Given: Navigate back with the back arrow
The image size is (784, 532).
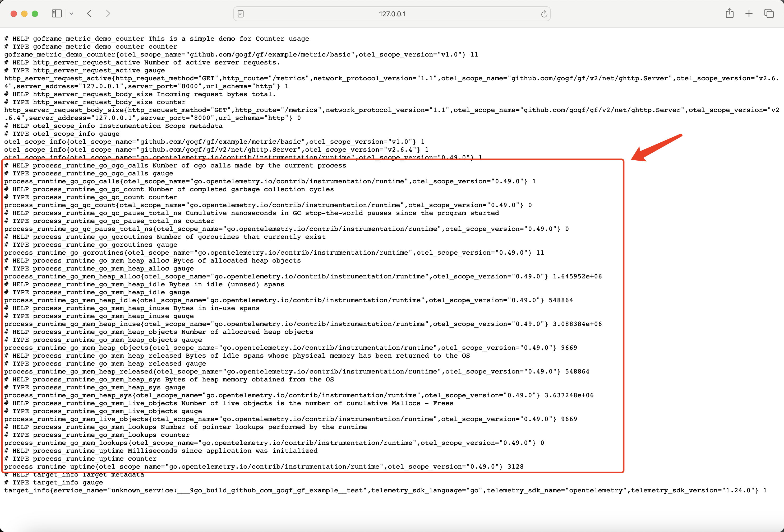Looking at the screenshot, I should click(x=89, y=13).
